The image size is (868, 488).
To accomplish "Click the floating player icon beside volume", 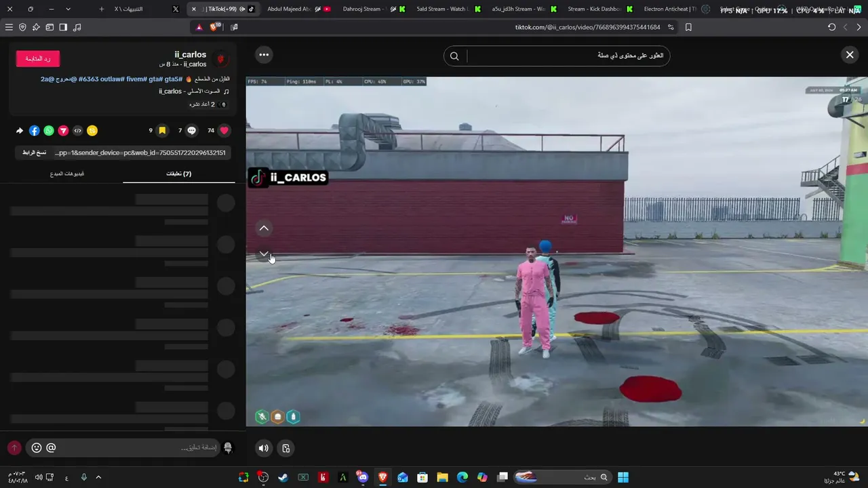I will click(x=286, y=448).
